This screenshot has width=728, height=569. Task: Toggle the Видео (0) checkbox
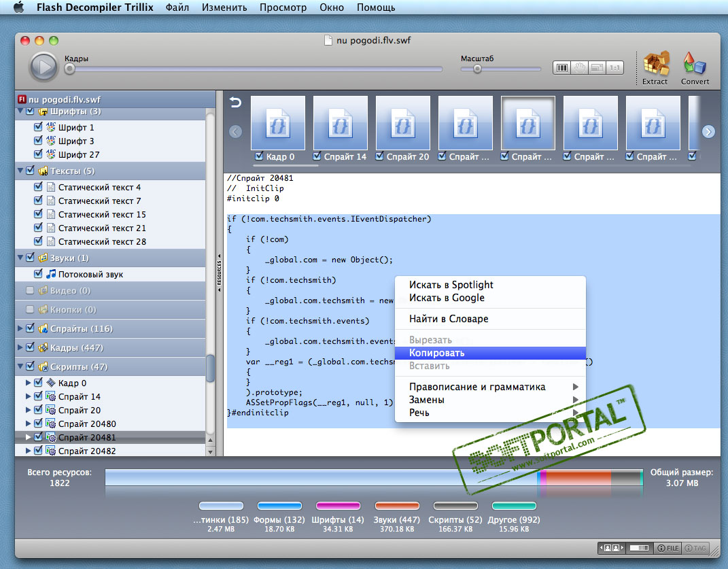(30, 290)
